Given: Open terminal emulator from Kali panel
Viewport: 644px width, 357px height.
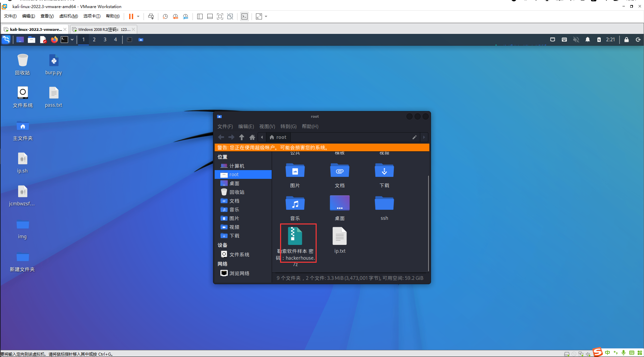Looking at the screenshot, I should pyautogui.click(x=64, y=40).
